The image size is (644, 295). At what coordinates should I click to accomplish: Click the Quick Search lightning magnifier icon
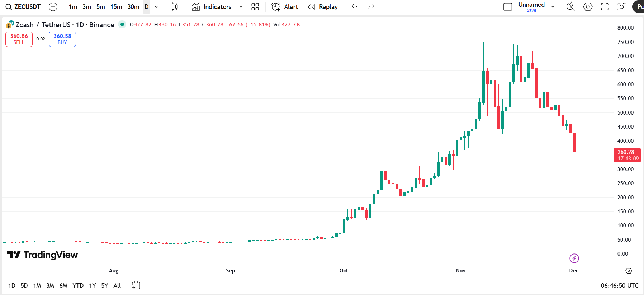point(570,7)
